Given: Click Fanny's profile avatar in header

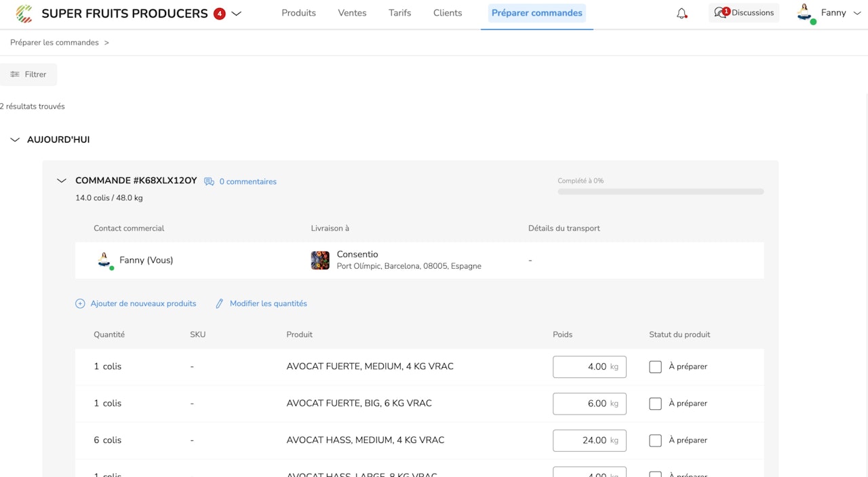Looking at the screenshot, I should [805, 13].
